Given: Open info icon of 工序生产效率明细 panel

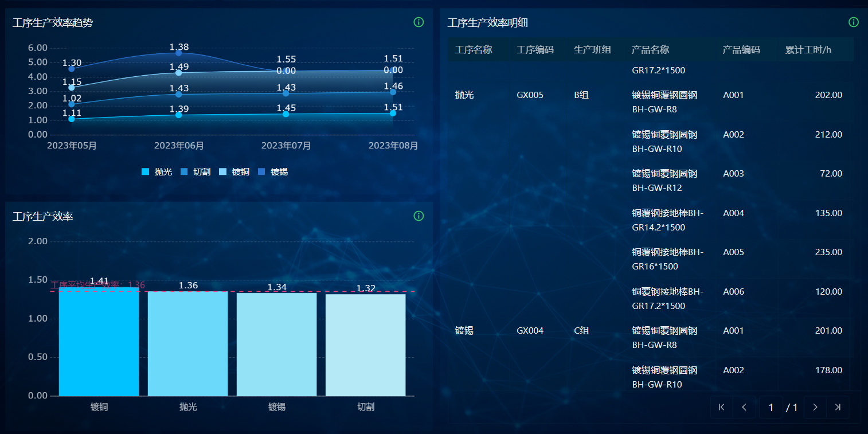Looking at the screenshot, I should coord(854,22).
